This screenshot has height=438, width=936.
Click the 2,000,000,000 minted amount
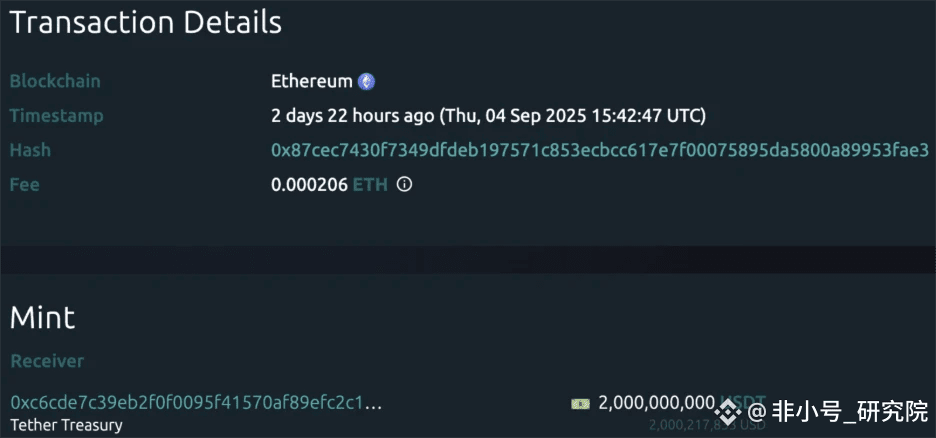click(x=656, y=403)
